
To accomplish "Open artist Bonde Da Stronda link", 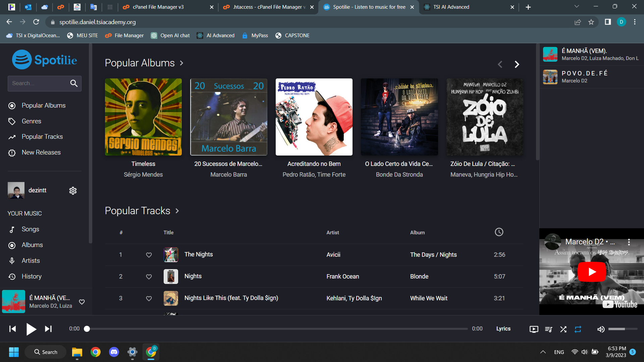I will click(x=399, y=175).
